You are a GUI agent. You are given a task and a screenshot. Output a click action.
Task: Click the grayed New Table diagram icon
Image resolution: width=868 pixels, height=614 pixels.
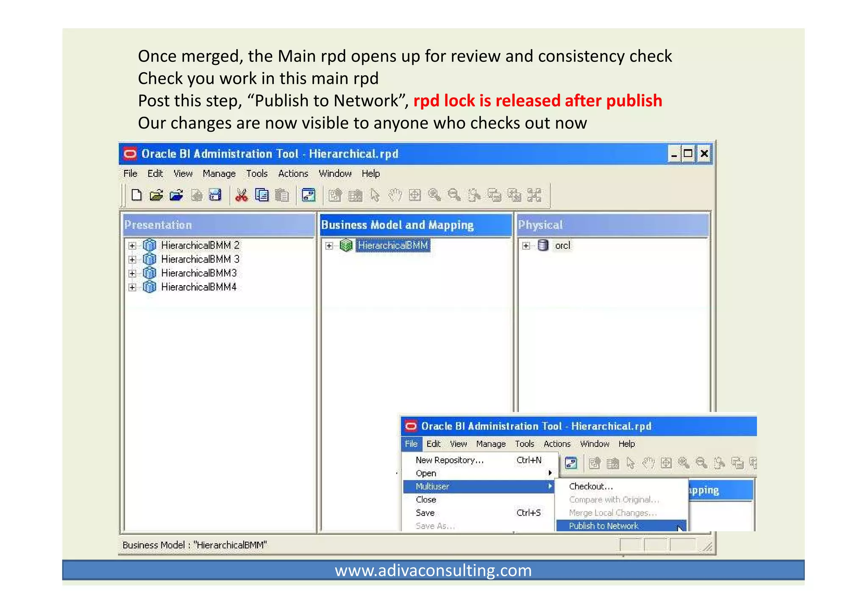(335, 195)
